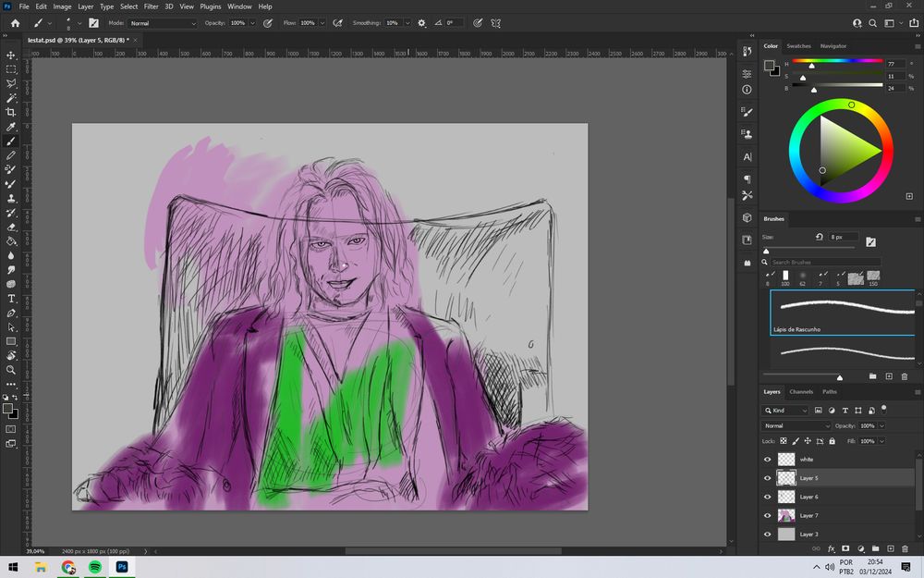This screenshot has width=924, height=578.
Task: Create a new layer
Action: coord(891,548)
